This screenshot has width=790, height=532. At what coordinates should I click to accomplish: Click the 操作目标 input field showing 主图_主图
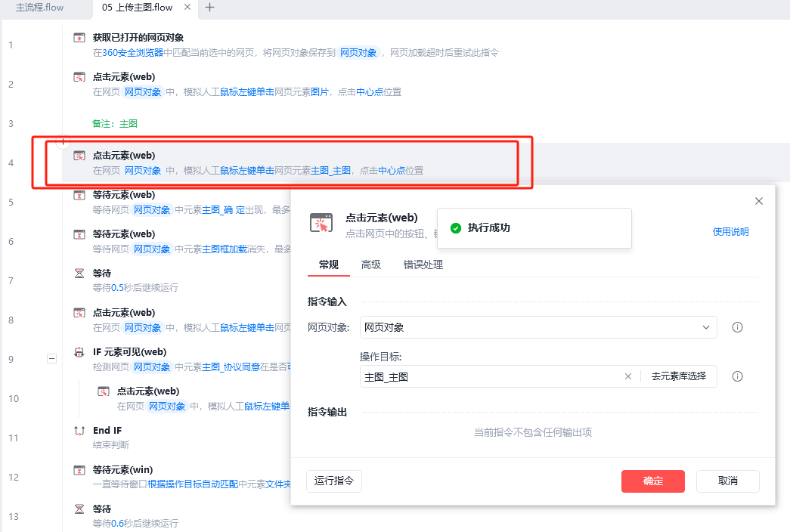point(491,377)
